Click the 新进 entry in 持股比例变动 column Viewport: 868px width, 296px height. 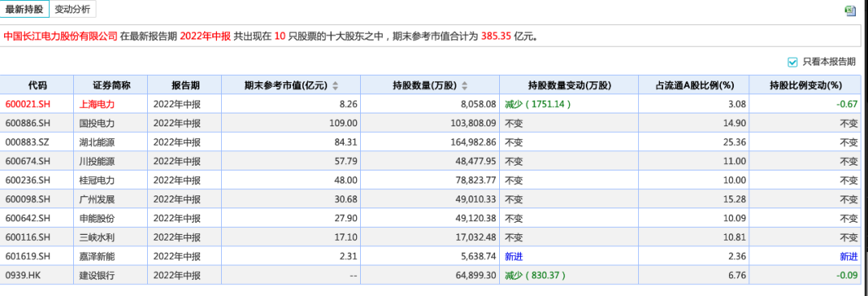(x=849, y=256)
